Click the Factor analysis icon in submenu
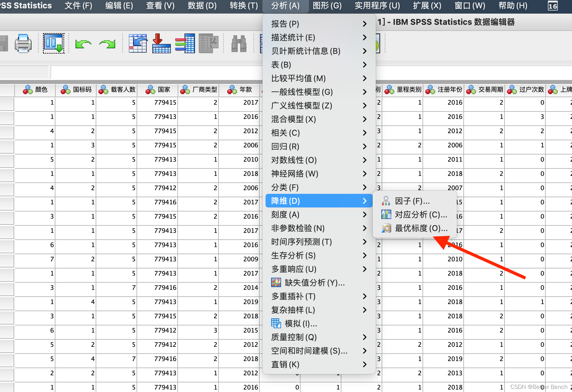This screenshot has height=392, width=572. click(x=386, y=201)
